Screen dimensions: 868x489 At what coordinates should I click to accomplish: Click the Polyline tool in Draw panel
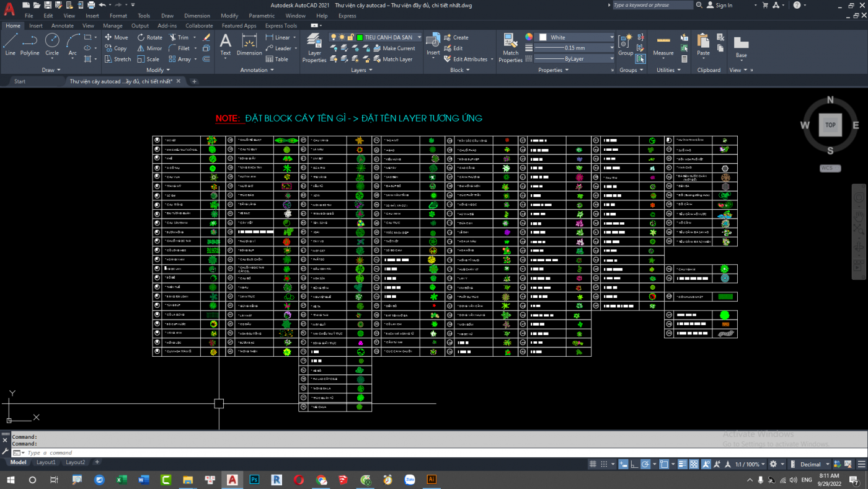click(30, 44)
